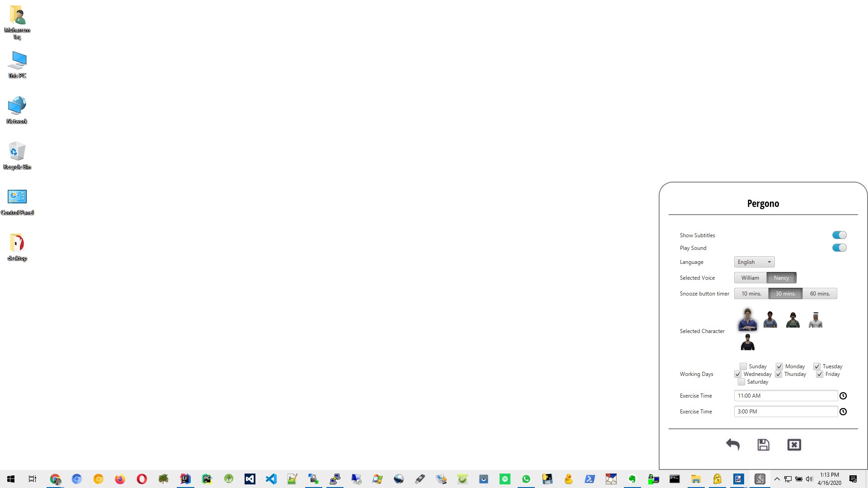Enable Saturday as a working day
The image size is (868, 488).
click(x=741, y=382)
